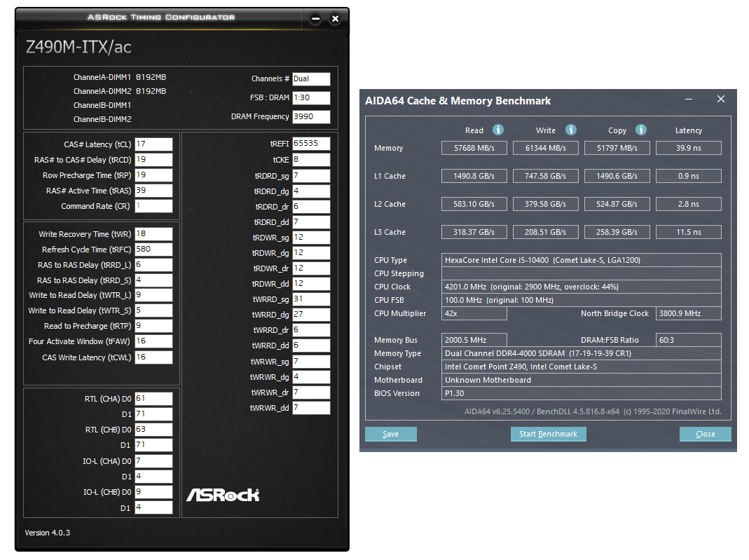Click the Read info icon in AIDA64

tap(497, 130)
